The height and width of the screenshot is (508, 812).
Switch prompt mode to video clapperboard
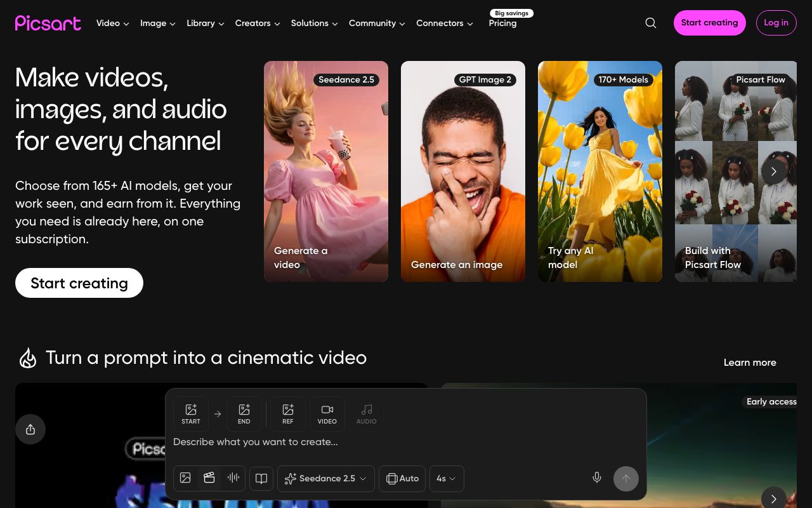[209, 478]
